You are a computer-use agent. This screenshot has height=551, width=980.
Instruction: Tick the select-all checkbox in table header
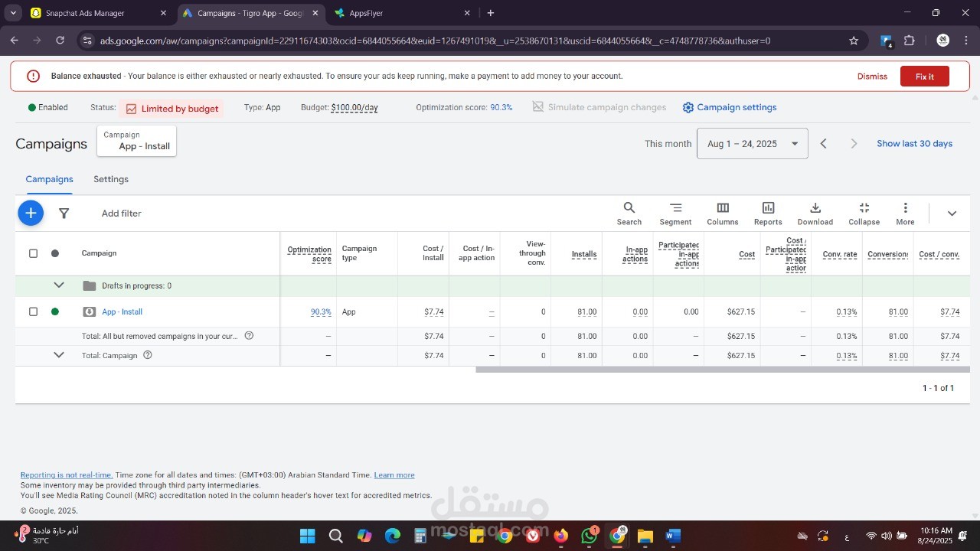33,253
